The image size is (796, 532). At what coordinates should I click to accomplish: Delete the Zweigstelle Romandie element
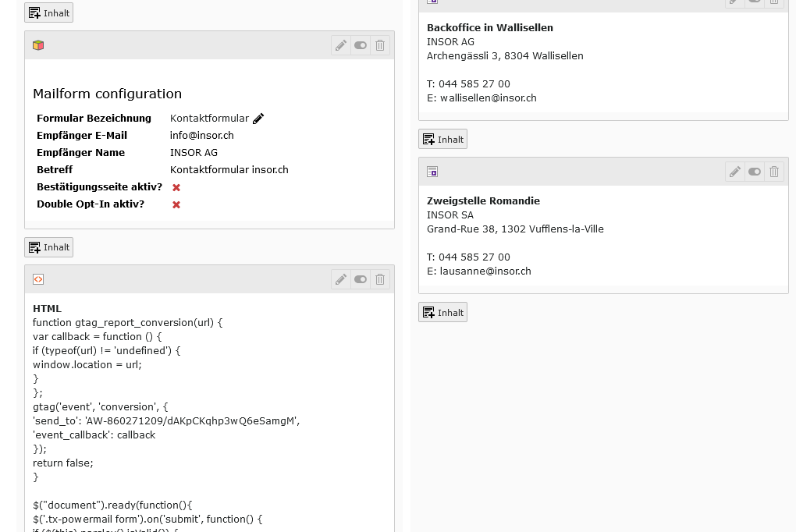pyautogui.click(x=773, y=172)
